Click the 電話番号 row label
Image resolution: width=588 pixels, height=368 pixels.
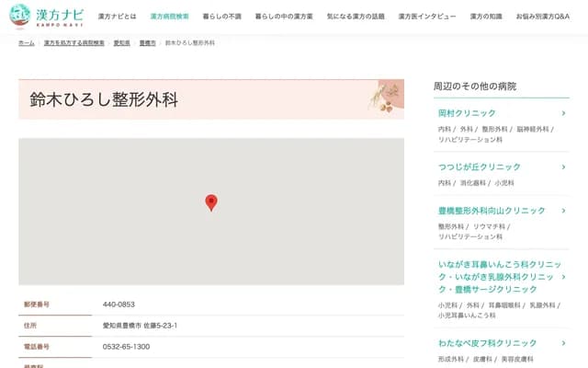point(37,347)
